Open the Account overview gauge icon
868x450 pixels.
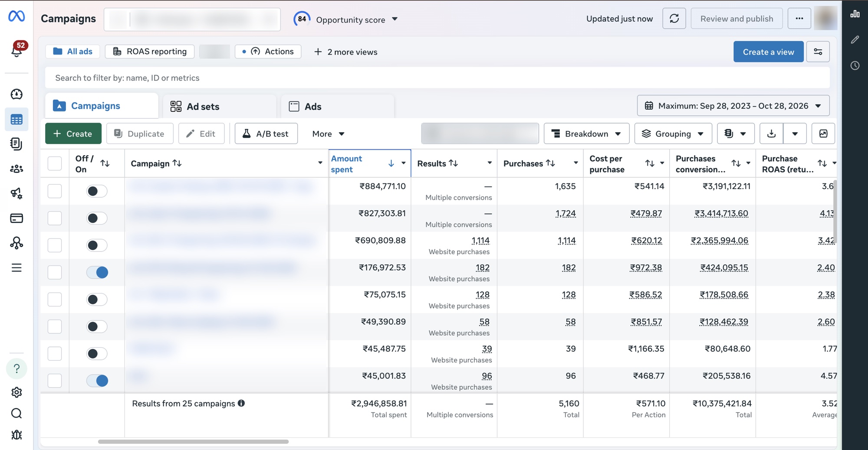coord(16,94)
